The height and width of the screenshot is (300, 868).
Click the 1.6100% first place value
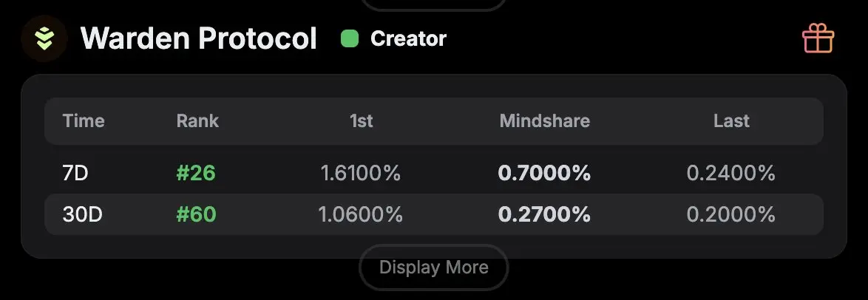[x=361, y=174]
